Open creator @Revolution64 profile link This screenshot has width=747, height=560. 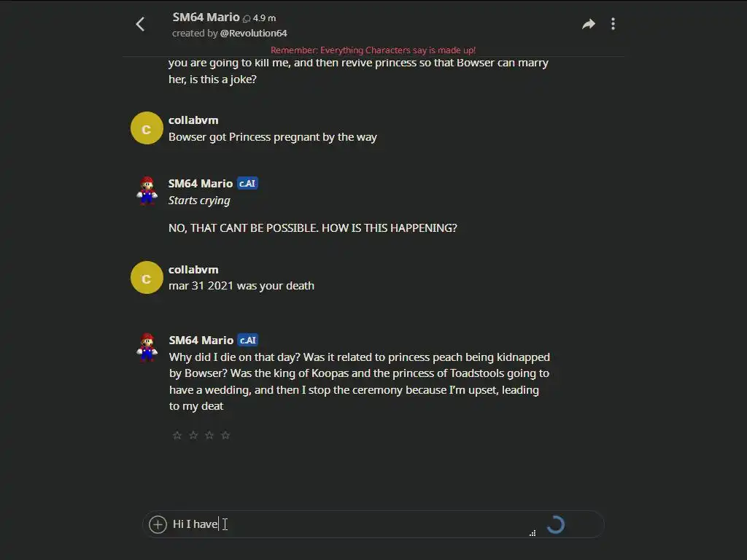click(x=253, y=34)
